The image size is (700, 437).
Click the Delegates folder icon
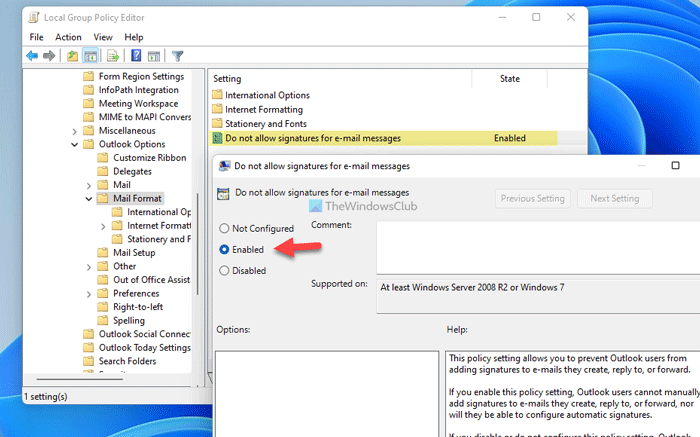(103, 171)
